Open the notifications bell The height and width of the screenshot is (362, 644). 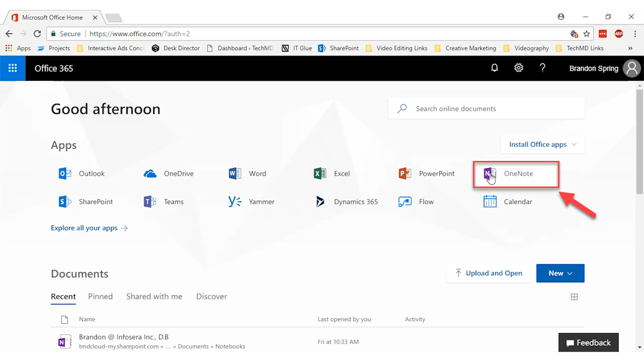[x=495, y=68]
